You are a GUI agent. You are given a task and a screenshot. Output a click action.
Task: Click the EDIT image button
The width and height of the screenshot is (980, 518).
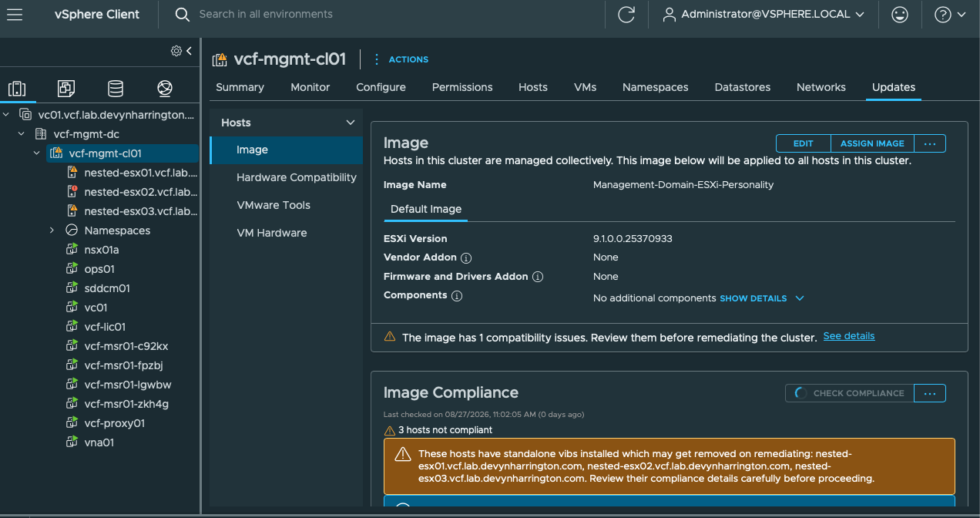pos(804,143)
